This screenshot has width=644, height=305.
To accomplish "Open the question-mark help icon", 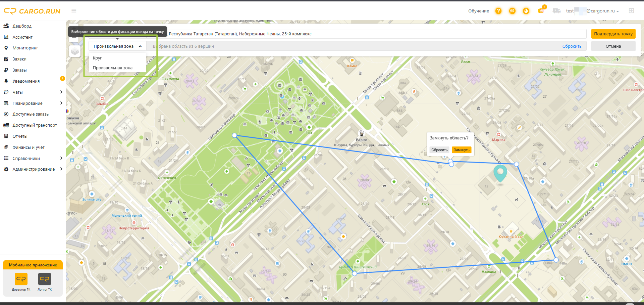I will [x=498, y=11].
